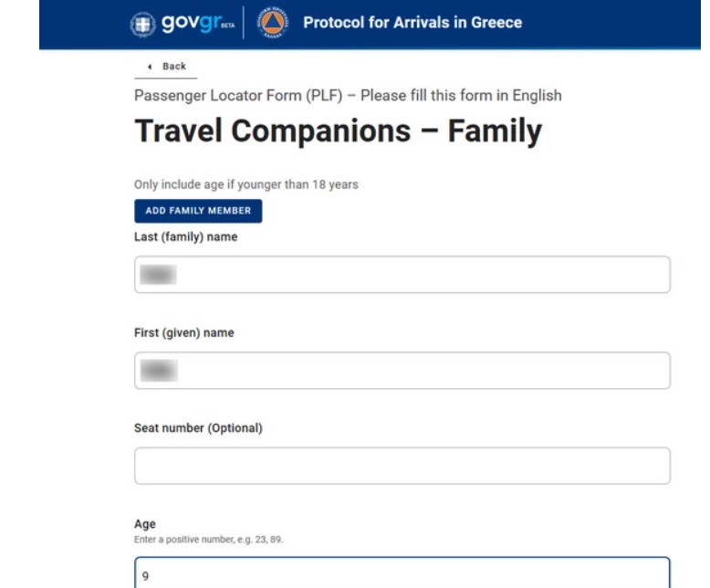The image size is (710, 588).
Task: Select the Age field containing 9
Action: (x=402, y=575)
